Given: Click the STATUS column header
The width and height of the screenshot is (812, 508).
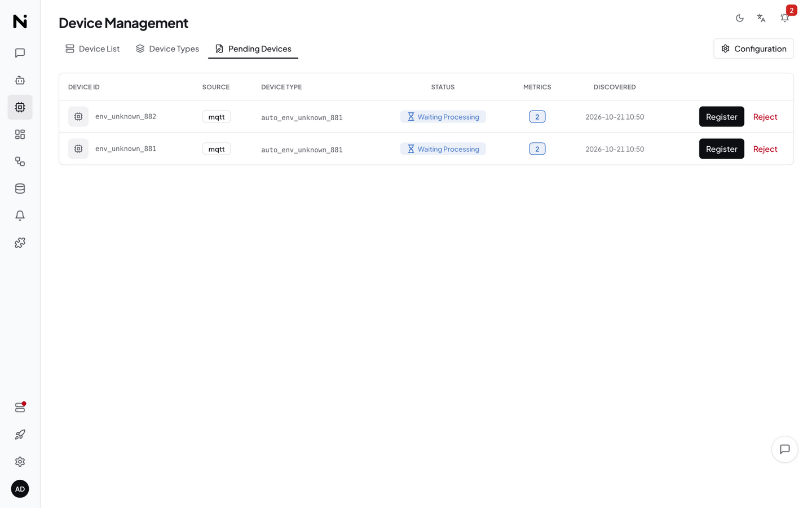Looking at the screenshot, I should coord(443,87).
